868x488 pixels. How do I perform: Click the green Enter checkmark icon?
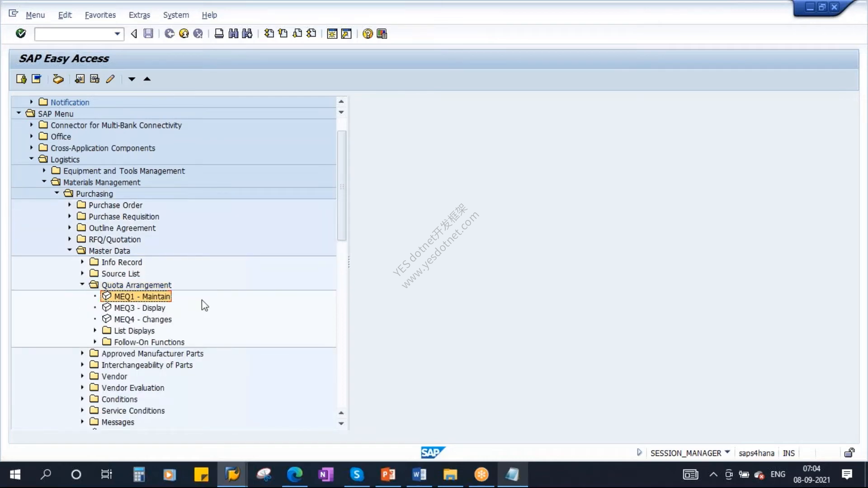click(x=21, y=33)
